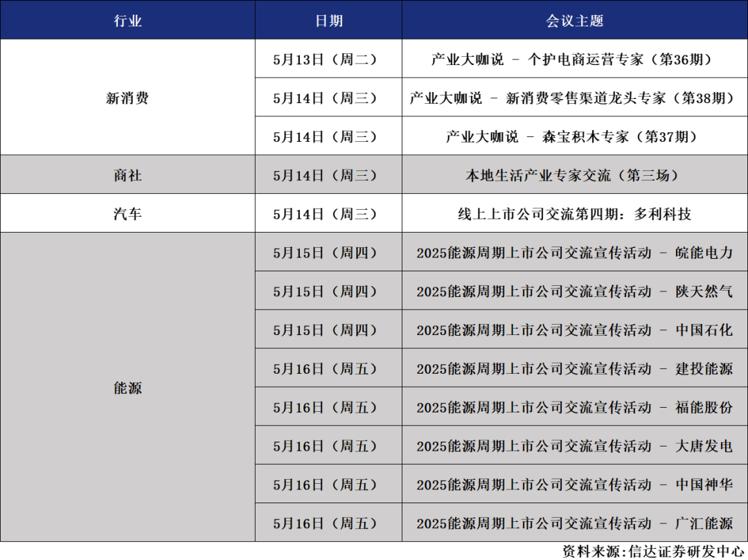Select the 陕天然气 meeting topic cell
748x560 pixels.
pos(575,291)
